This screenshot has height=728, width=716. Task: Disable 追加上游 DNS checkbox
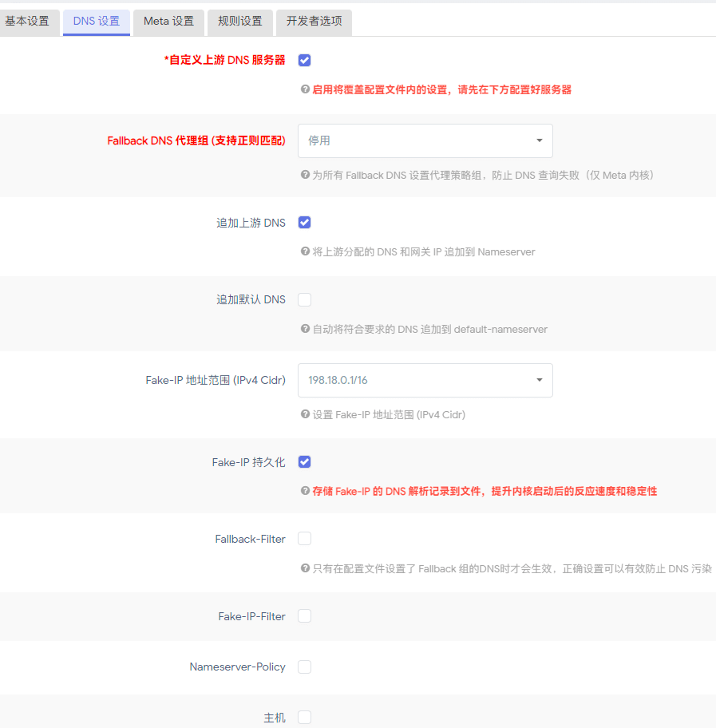[304, 223]
